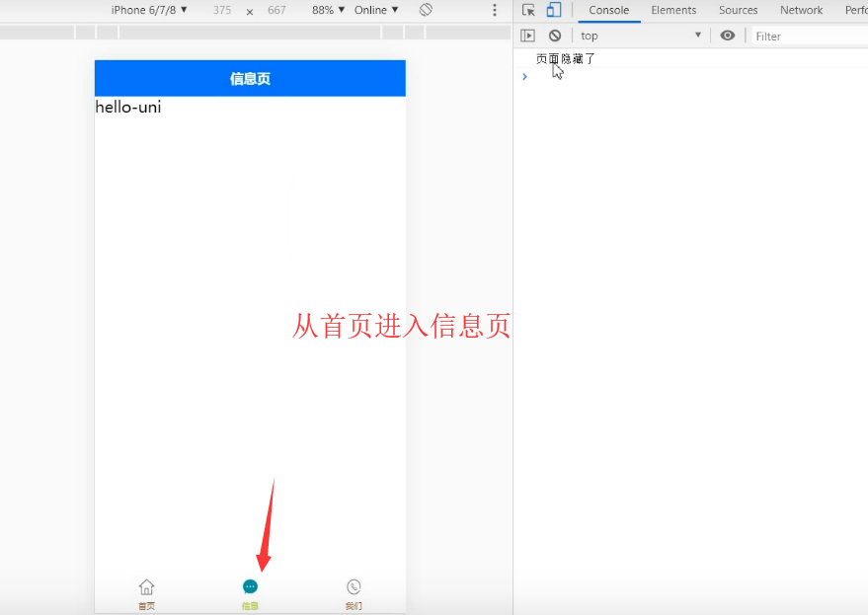
Task: Open the Online network throttling dropdown
Action: coord(374,10)
